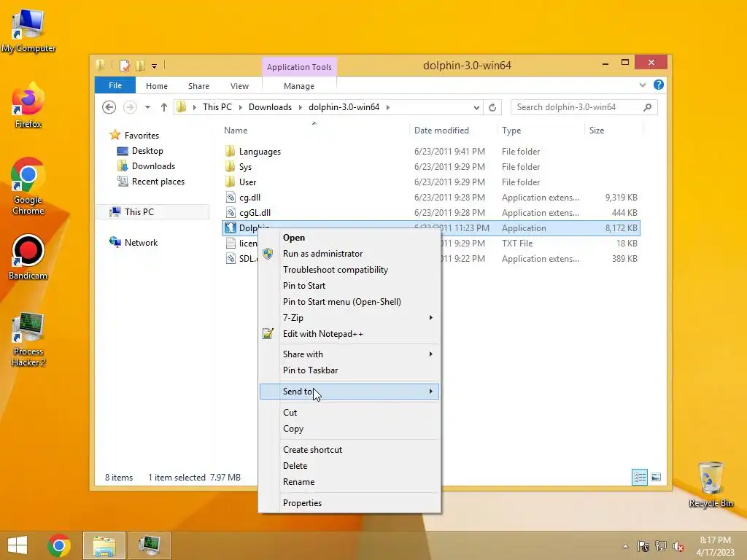Click New folder quick access icon
747x560 pixels.
pyautogui.click(x=141, y=66)
